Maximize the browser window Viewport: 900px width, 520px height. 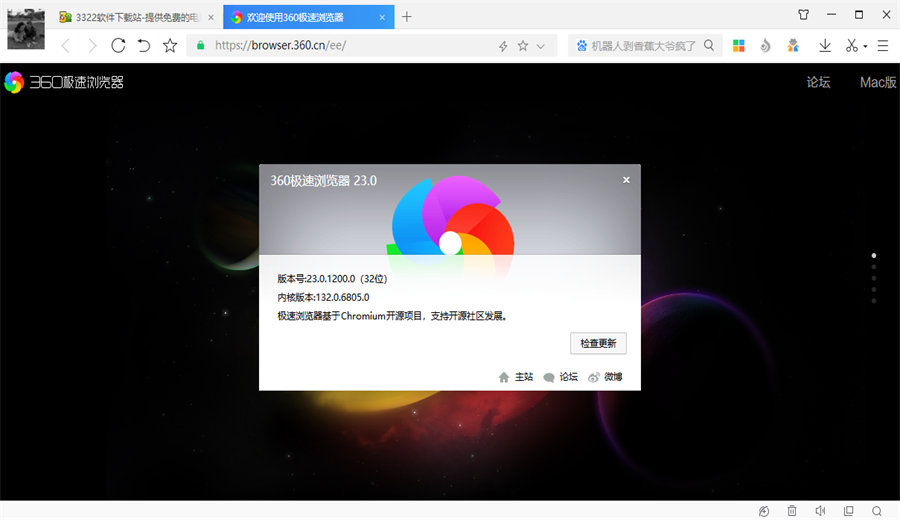pyautogui.click(x=859, y=15)
